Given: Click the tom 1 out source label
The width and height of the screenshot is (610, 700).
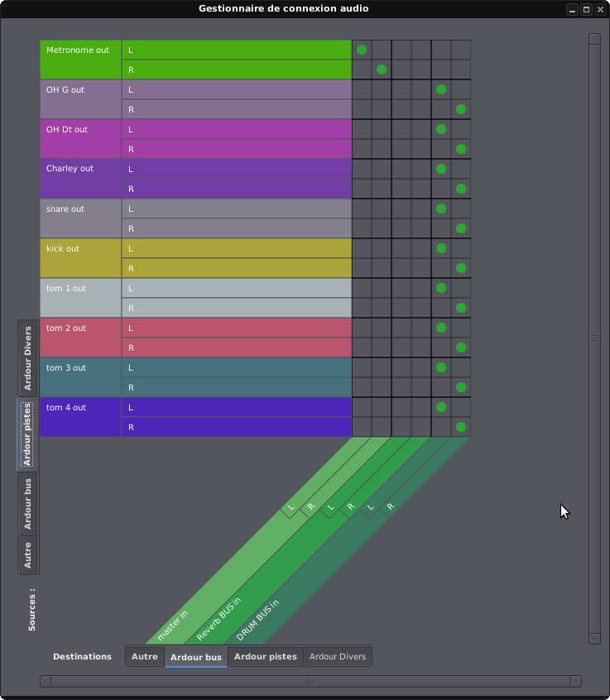Looking at the screenshot, I should click(x=80, y=298).
